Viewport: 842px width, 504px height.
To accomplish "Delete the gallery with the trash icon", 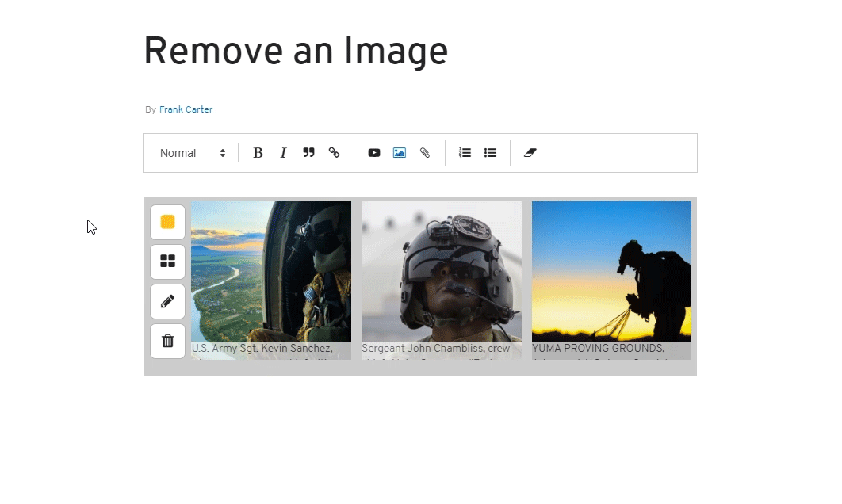I will pos(167,341).
